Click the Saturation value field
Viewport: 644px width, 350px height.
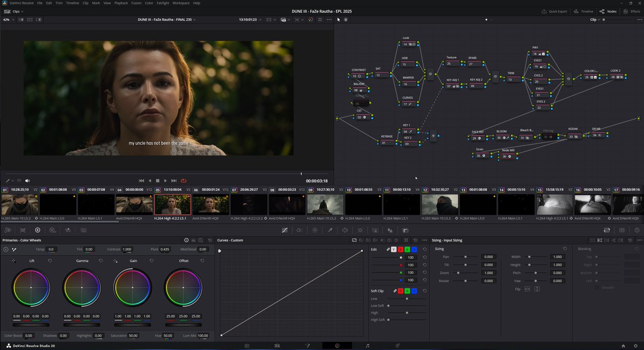[x=133, y=336]
